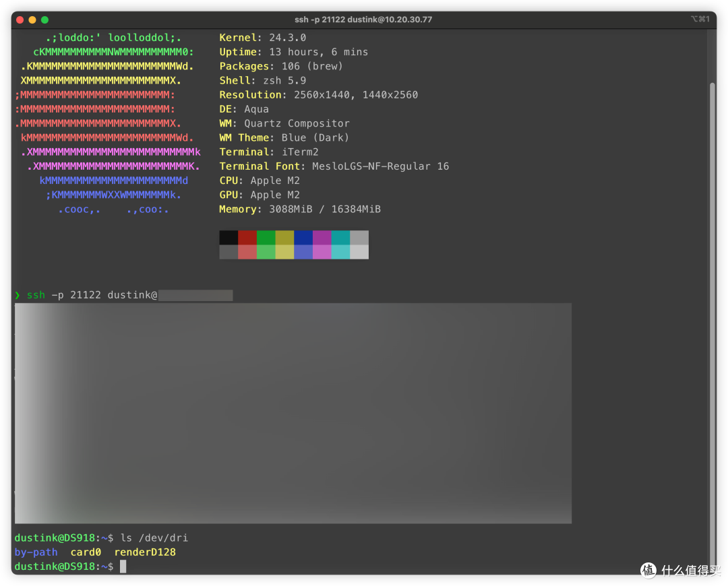
Task: Select the dark blue swatch in top row
Action: pyautogui.click(x=303, y=238)
